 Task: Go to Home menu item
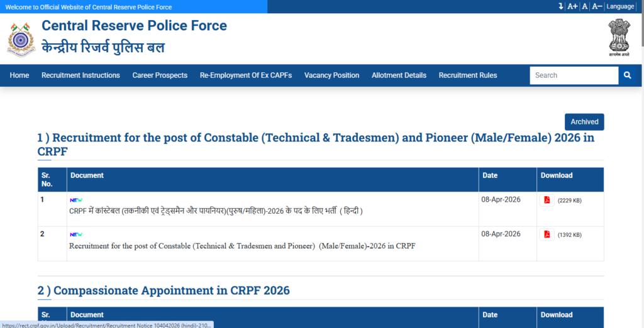click(x=19, y=75)
